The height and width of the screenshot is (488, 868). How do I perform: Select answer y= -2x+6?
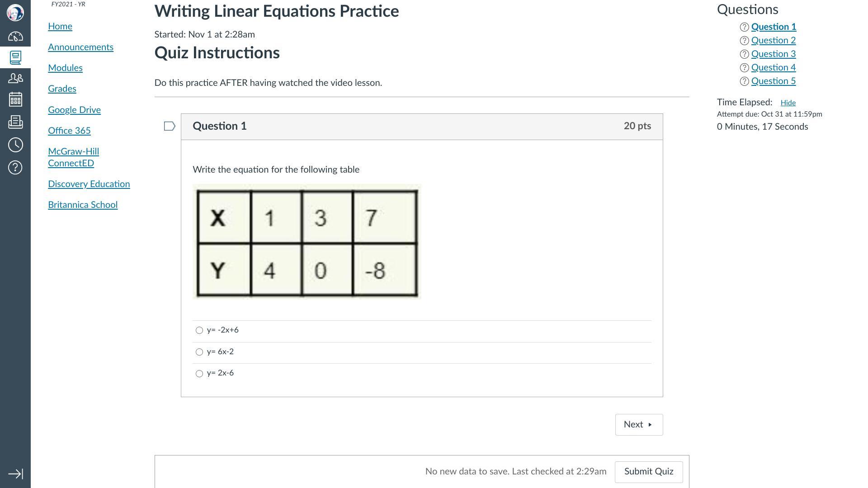tap(199, 330)
